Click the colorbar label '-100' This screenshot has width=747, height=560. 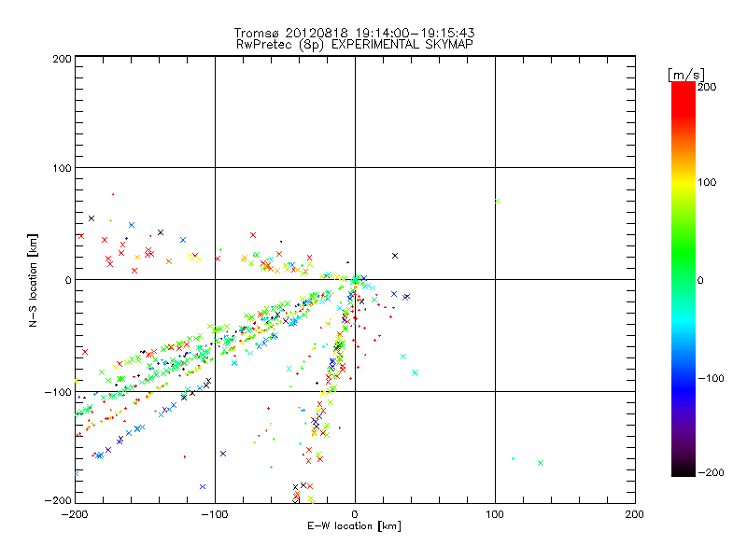pyautogui.click(x=711, y=378)
